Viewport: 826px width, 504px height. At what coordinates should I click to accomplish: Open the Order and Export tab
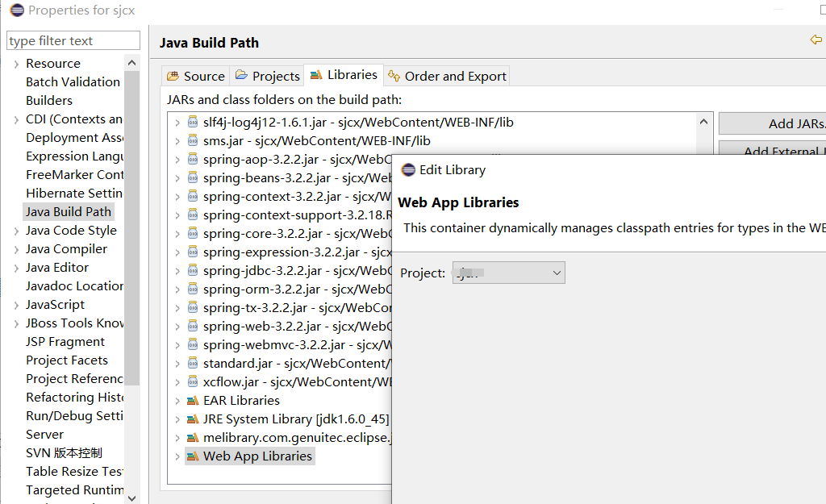click(447, 76)
